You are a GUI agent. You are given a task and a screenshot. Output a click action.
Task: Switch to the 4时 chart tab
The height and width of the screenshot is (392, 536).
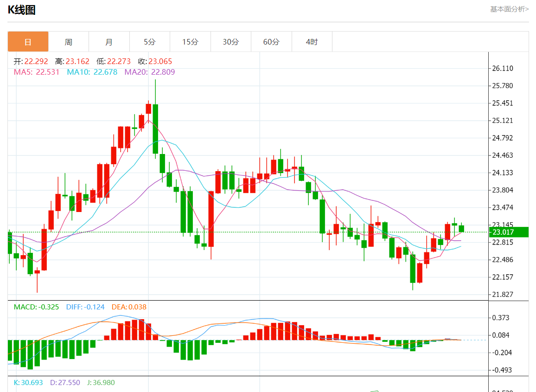(x=312, y=42)
